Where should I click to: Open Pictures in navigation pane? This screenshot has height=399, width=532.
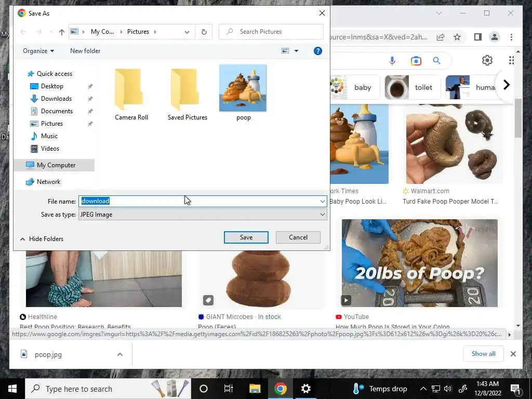(x=52, y=124)
